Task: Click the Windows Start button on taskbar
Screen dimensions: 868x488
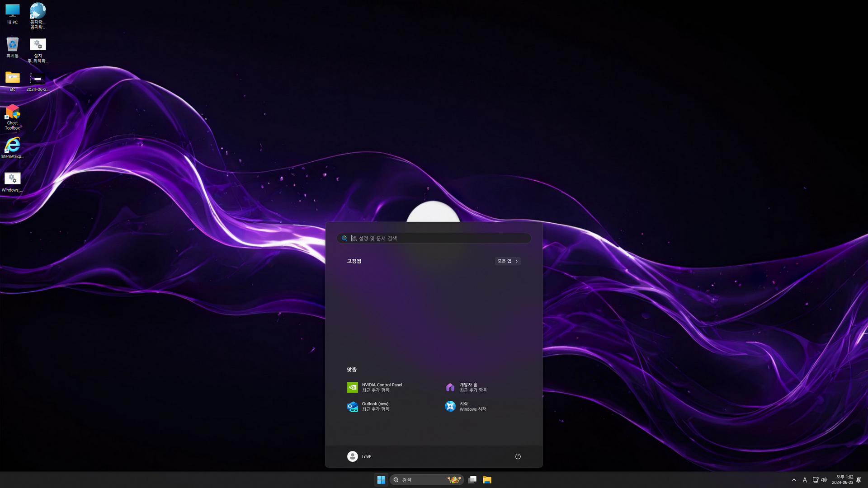Action: click(381, 480)
